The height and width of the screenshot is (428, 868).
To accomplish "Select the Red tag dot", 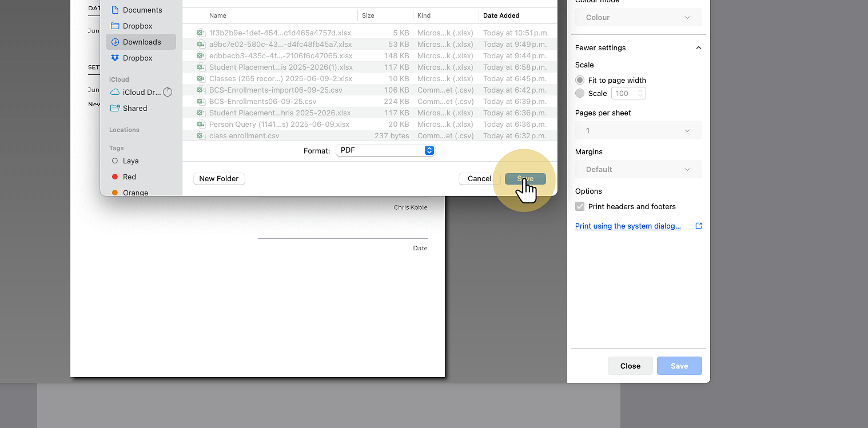I will click(115, 177).
